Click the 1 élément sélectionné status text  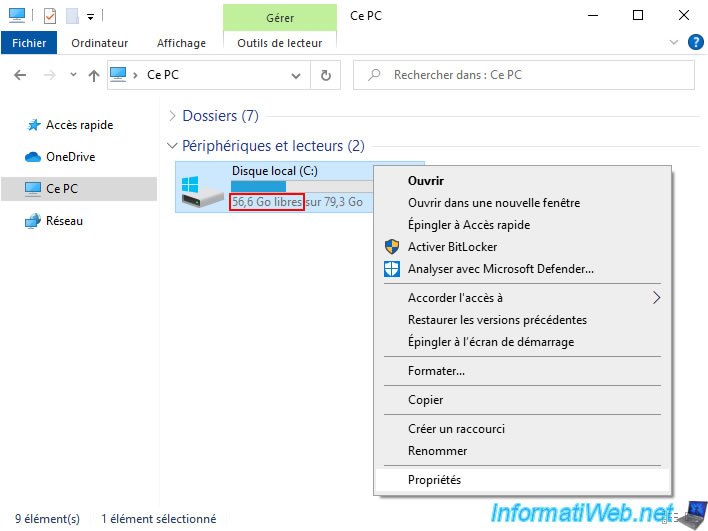(158, 519)
